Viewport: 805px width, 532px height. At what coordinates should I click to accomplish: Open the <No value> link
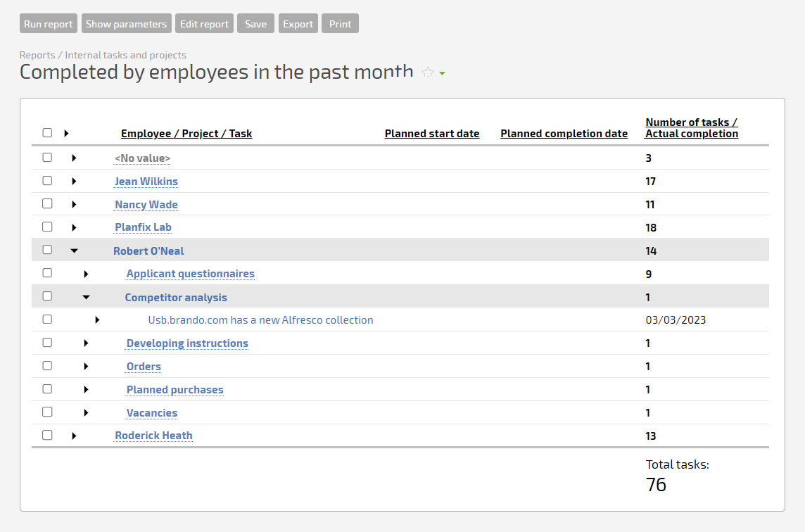pos(142,158)
